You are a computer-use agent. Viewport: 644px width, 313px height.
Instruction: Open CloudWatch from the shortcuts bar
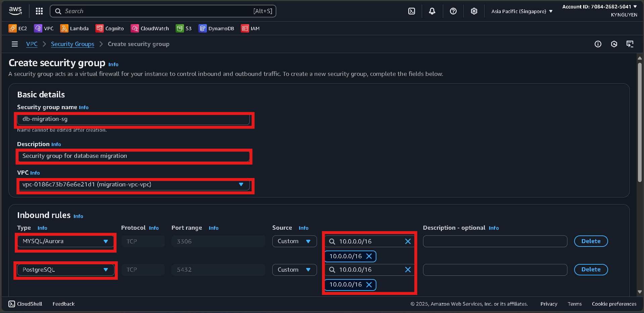pyautogui.click(x=150, y=28)
